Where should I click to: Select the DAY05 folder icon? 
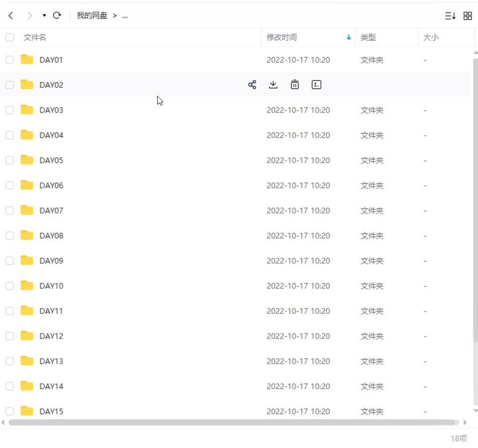[27, 160]
